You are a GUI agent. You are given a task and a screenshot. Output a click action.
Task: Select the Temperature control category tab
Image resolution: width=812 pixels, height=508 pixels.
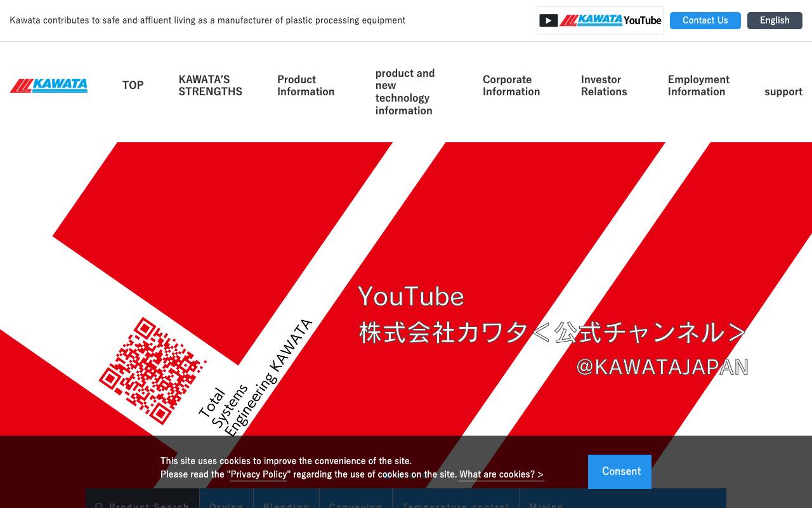tap(455, 504)
